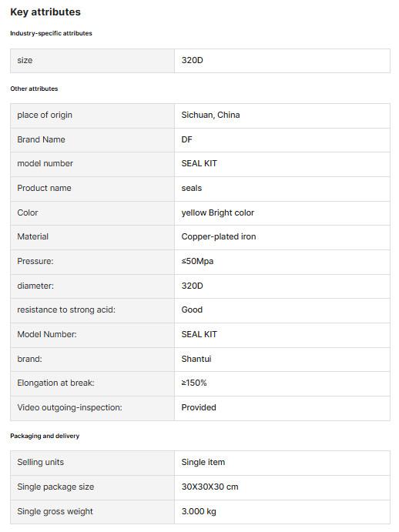Click the diameter: label cell
This screenshot has height=532, width=399.
tap(92, 286)
